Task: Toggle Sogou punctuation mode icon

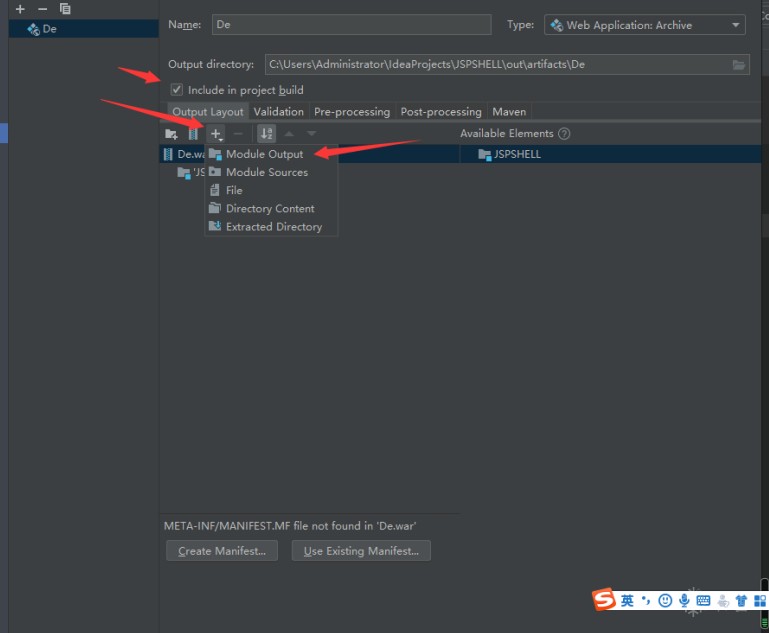Action: pos(646,600)
